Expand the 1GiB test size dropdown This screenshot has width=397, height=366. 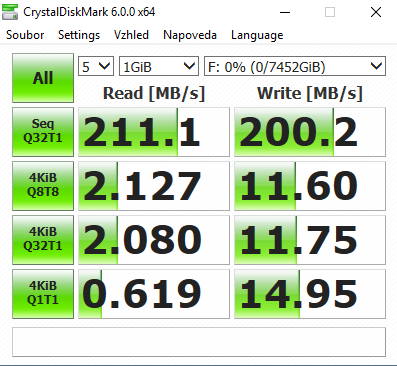click(159, 66)
